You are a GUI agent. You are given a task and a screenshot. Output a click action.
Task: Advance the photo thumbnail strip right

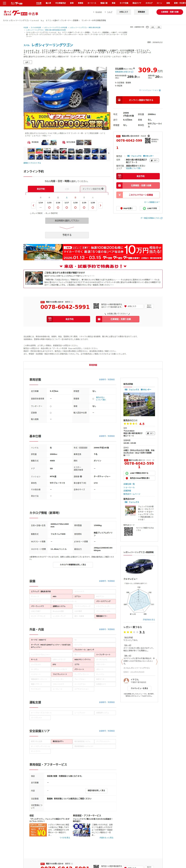coord(108,153)
